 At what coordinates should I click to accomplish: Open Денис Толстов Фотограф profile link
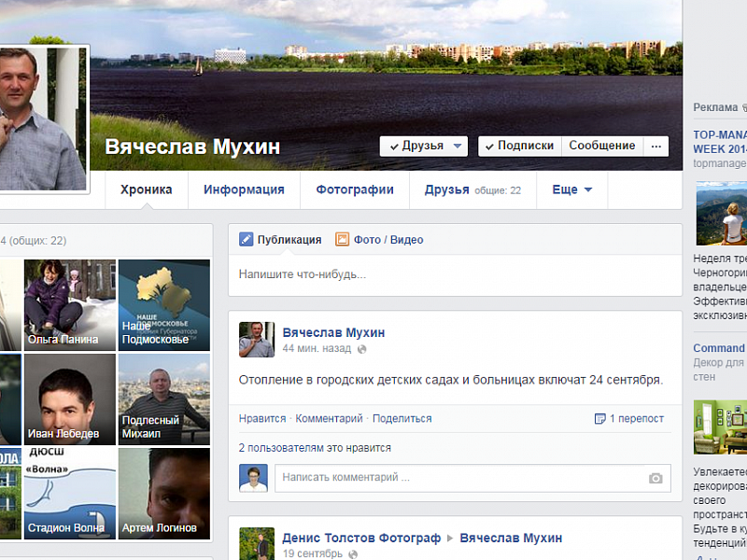(x=361, y=539)
